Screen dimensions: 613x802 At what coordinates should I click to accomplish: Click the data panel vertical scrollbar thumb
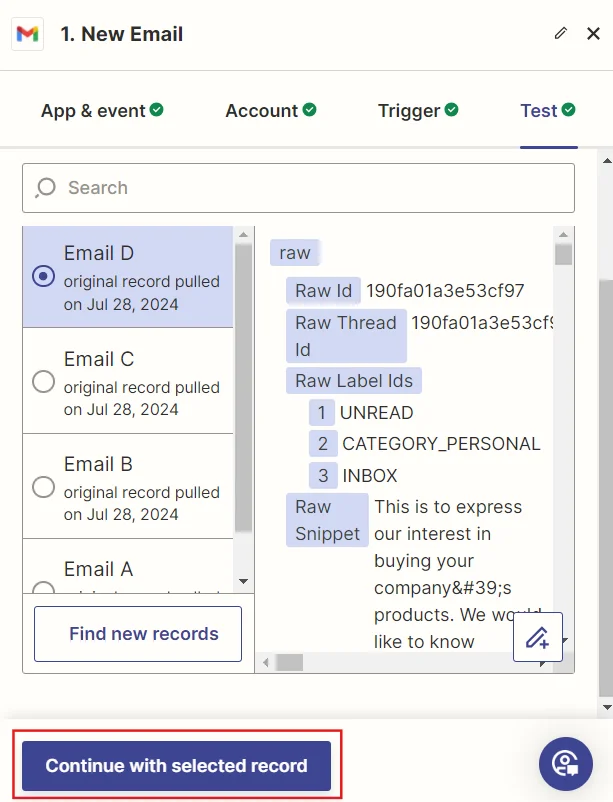pyautogui.click(x=563, y=254)
